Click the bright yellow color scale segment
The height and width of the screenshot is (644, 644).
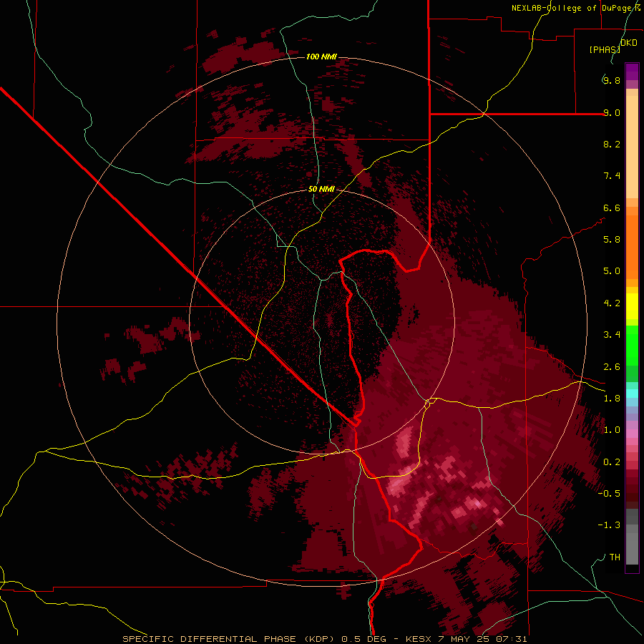pyautogui.click(x=632, y=306)
